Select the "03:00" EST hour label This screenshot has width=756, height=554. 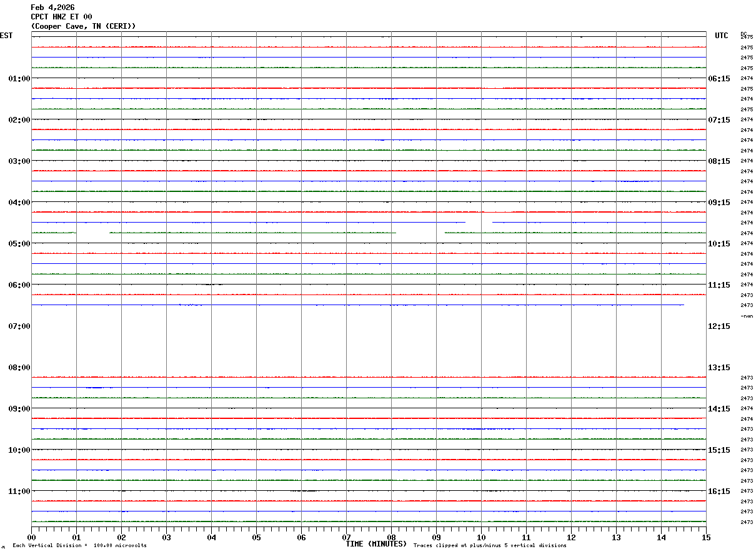coord(19,161)
